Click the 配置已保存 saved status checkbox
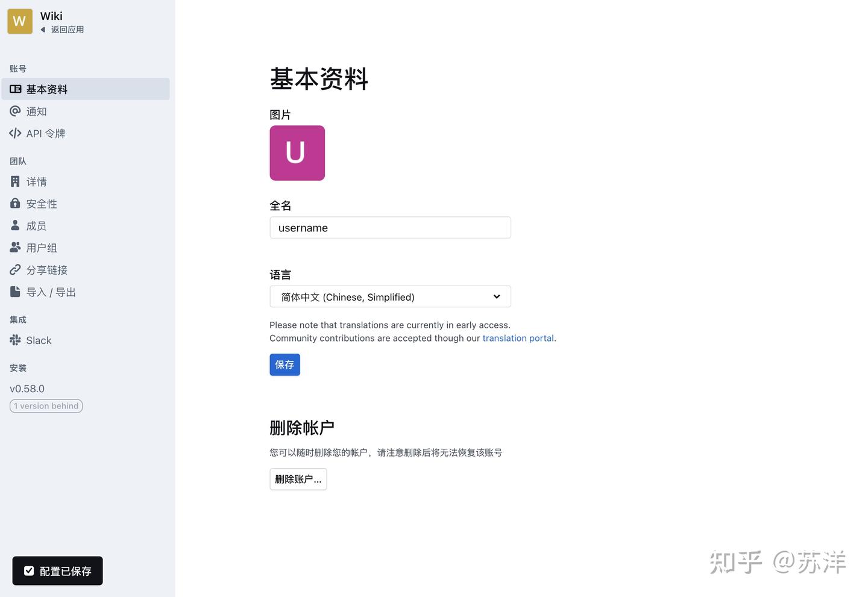868x597 pixels. pos(29,570)
